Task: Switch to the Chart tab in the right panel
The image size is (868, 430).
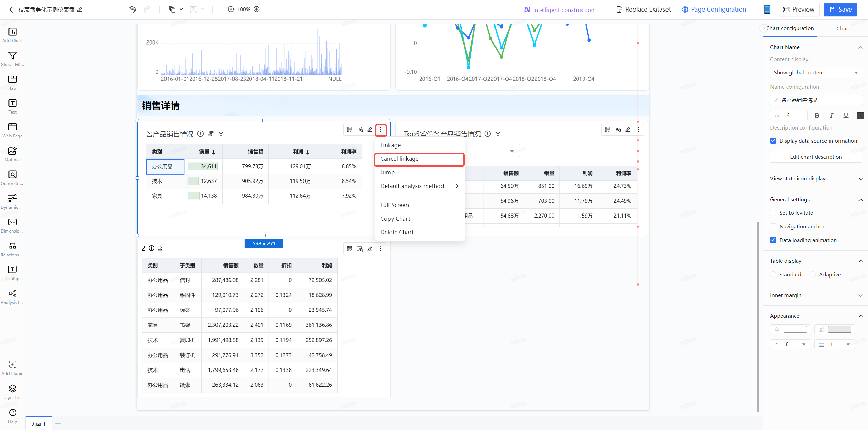Action: pyautogui.click(x=843, y=29)
